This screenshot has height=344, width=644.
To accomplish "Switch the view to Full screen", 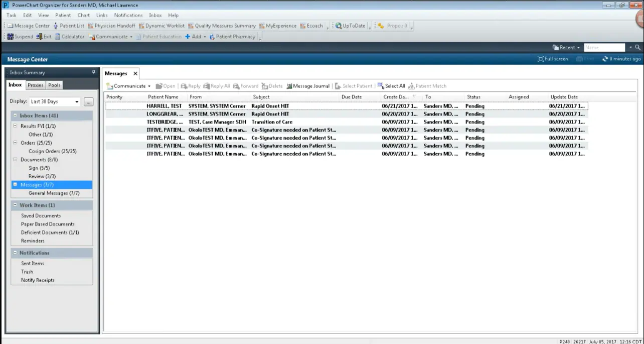I will click(552, 59).
